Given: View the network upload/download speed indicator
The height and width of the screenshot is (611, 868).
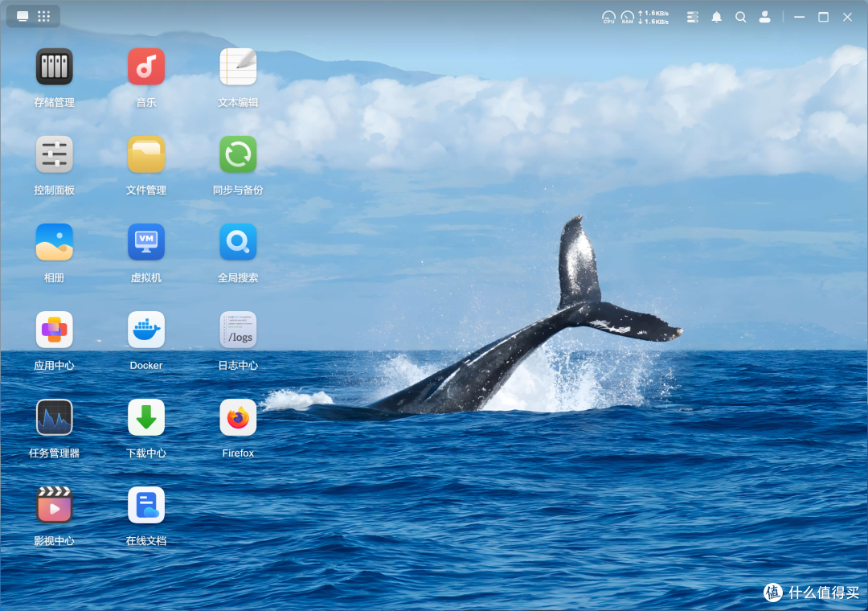Looking at the screenshot, I should coord(653,17).
